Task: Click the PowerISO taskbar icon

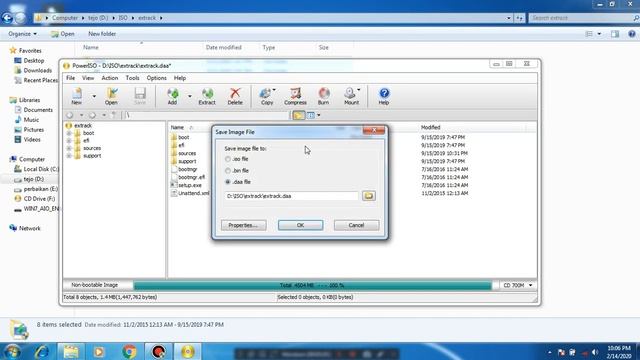Action: (188, 351)
